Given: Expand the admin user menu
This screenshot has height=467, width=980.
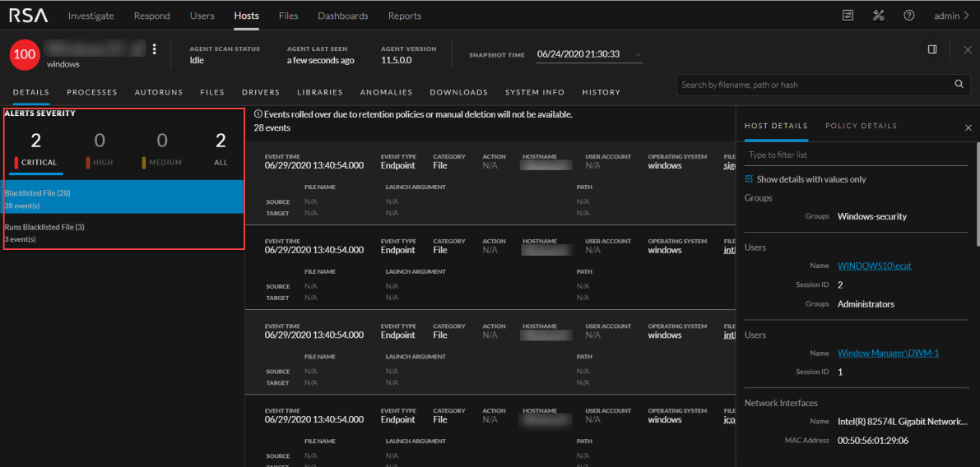Looking at the screenshot, I should click(x=951, y=16).
